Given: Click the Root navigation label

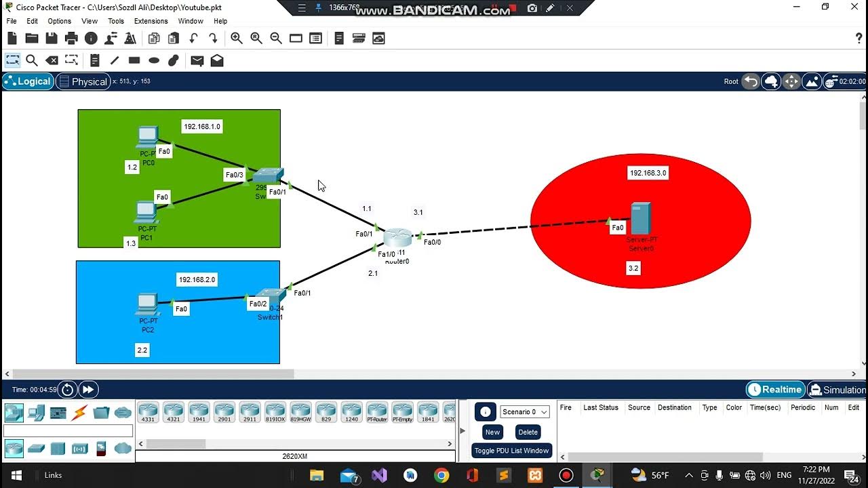Looking at the screenshot, I should click(731, 81).
